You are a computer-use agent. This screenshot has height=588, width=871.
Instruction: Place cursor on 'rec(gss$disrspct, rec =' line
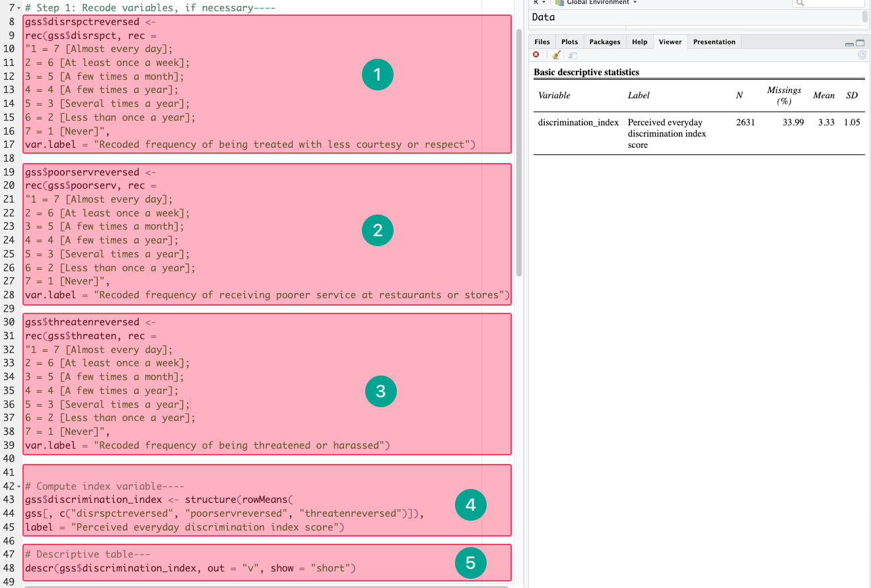(x=91, y=35)
